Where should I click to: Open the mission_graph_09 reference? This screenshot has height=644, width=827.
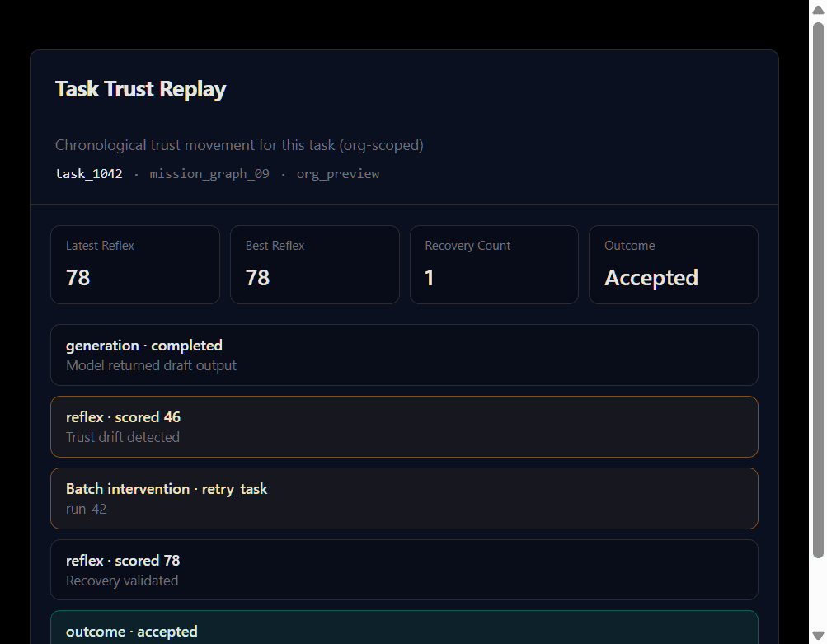coord(209,173)
